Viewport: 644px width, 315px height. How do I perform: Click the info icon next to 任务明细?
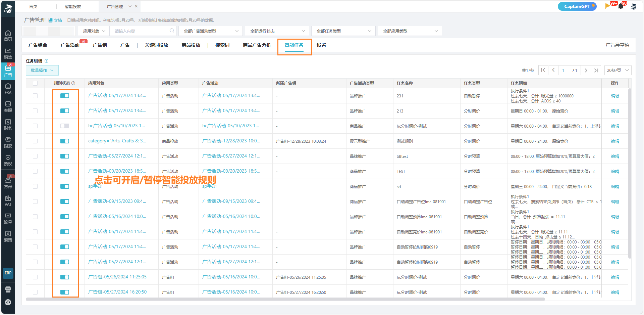pyautogui.click(x=47, y=61)
